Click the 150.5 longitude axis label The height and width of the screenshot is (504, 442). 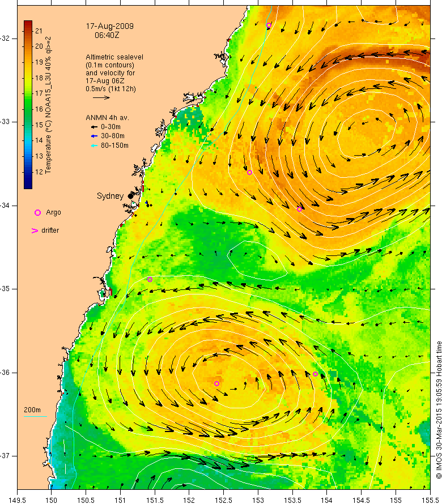(x=86, y=500)
